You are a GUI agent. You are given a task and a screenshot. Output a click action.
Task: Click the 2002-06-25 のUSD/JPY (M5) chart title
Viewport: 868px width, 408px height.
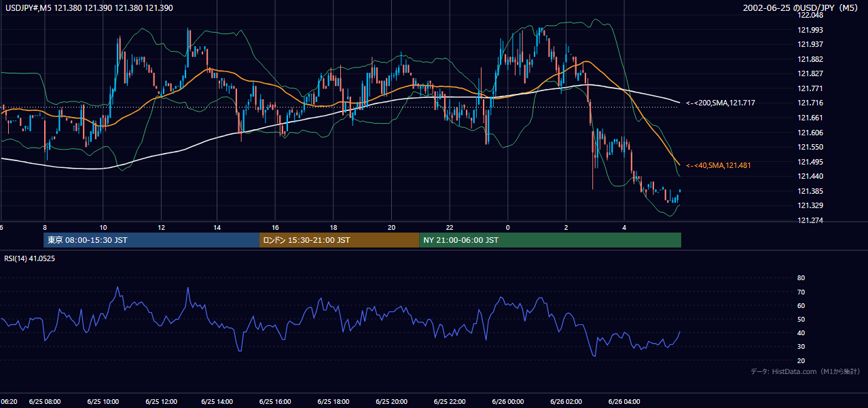(801, 7)
